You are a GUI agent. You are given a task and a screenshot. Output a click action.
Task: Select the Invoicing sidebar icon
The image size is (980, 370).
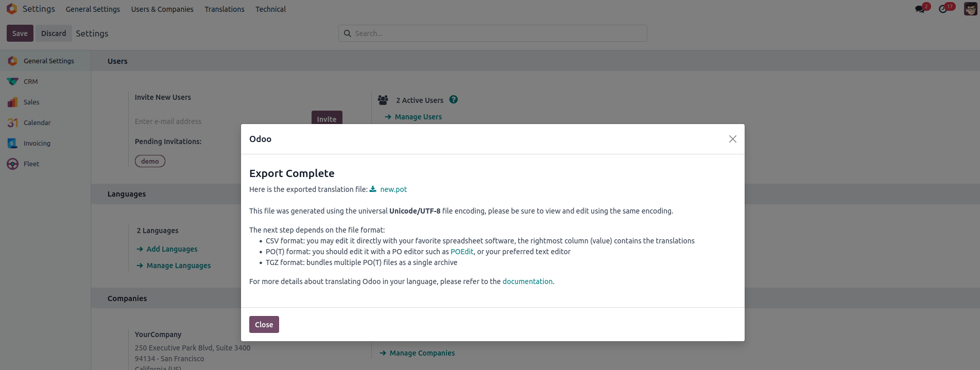[x=13, y=143]
